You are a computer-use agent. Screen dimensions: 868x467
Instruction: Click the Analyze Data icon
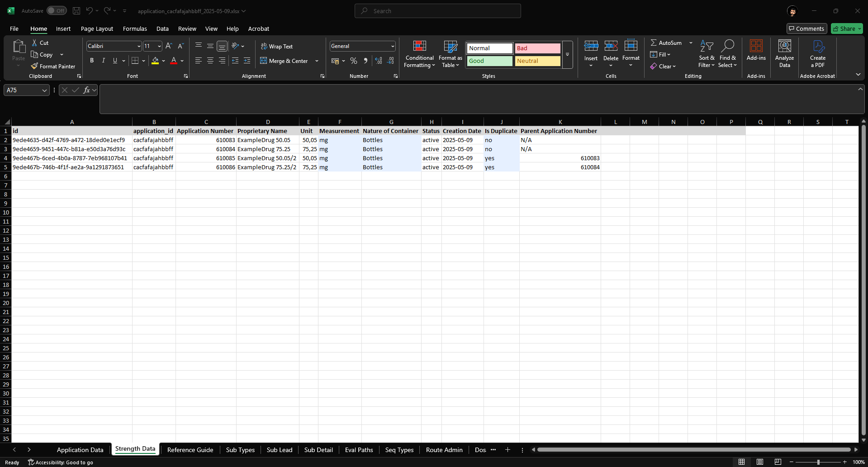click(784, 47)
